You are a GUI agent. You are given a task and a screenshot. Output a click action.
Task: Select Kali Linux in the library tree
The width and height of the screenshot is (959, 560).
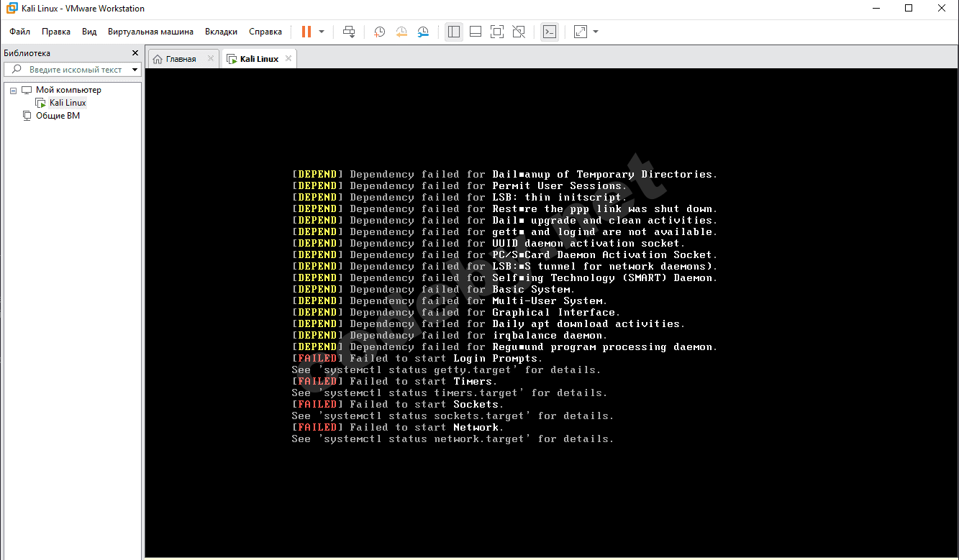[68, 103]
